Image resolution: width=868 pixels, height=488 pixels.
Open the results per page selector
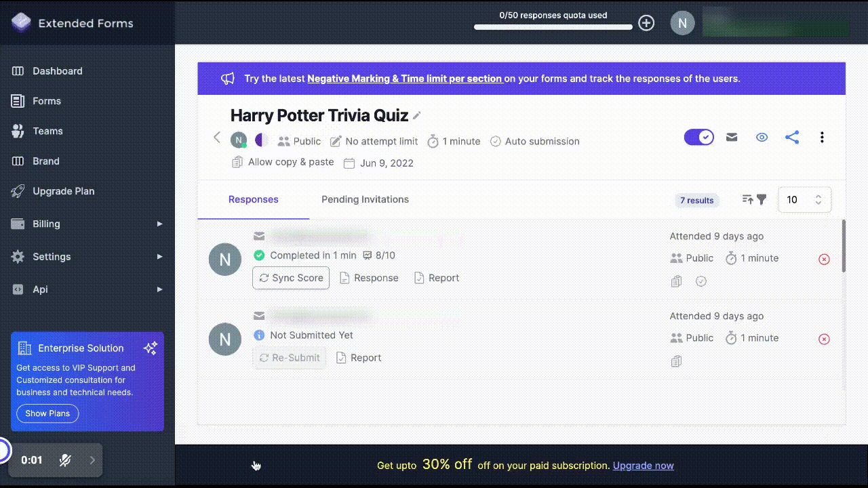coord(804,200)
